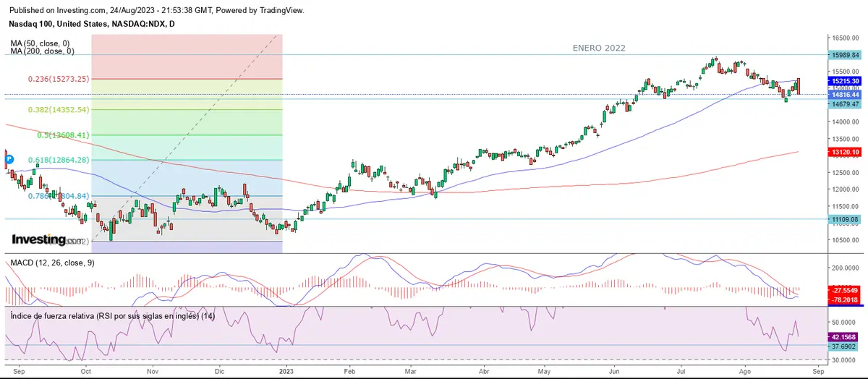Click the 14000.00 price axis label
Image resolution: width=868 pixels, height=379 pixels.
click(846, 122)
